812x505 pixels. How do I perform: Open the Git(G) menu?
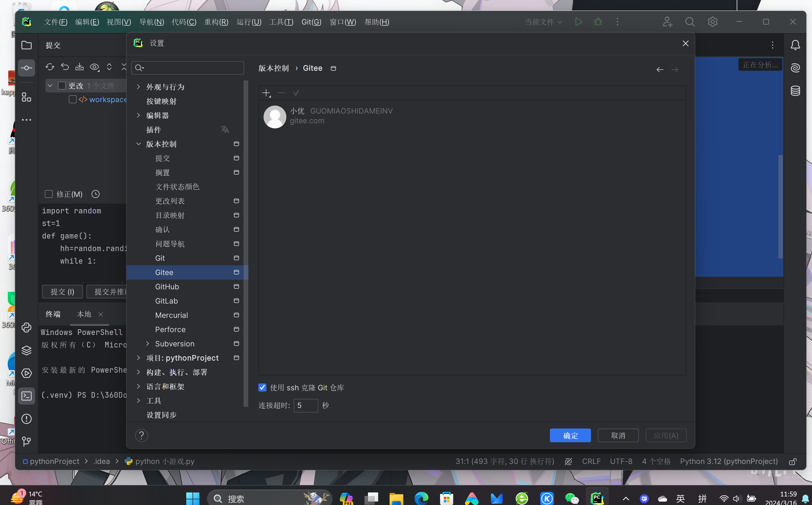coord(311,22)
